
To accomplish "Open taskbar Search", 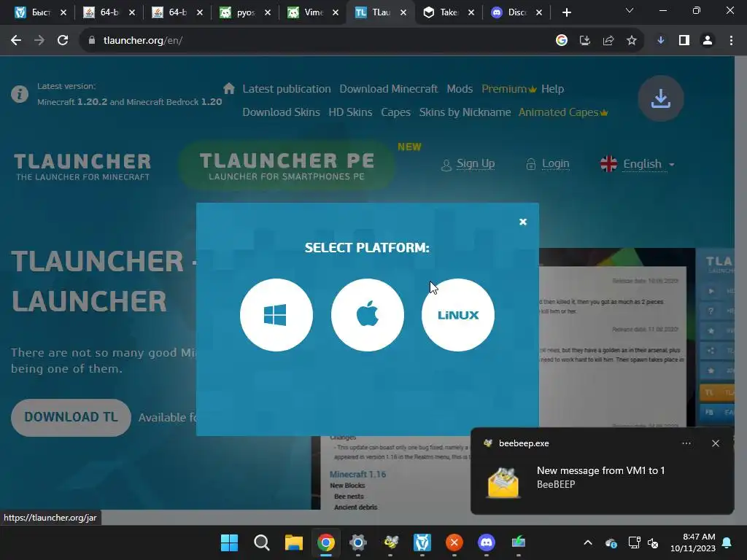I will click(262, 542).
